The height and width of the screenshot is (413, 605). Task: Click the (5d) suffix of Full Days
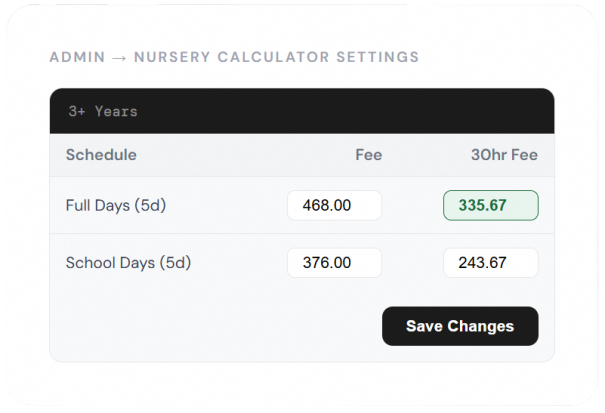[x=150, y=206]
